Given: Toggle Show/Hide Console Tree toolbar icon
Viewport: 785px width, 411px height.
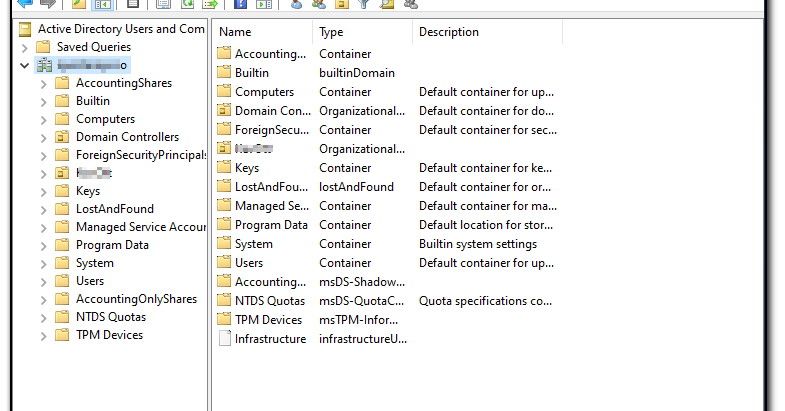Looking at the screenshot, I should [x=103, y=4].
